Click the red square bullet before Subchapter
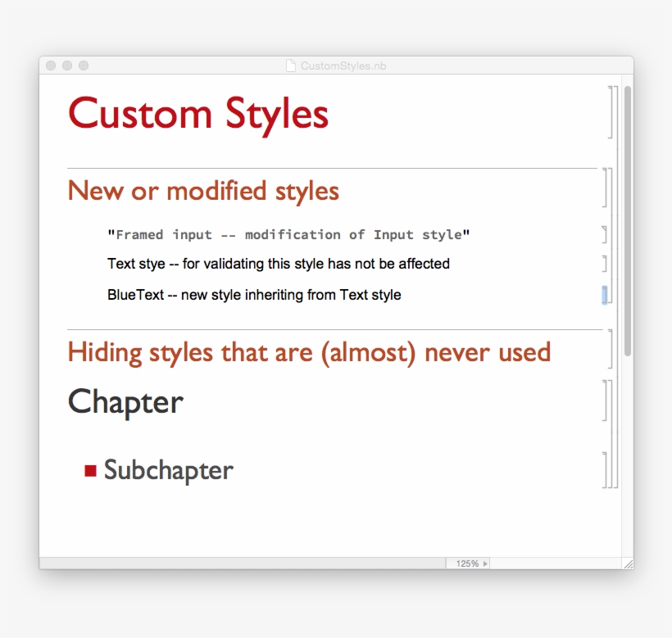The image size is (672, 638). click(x=90, y=469)
